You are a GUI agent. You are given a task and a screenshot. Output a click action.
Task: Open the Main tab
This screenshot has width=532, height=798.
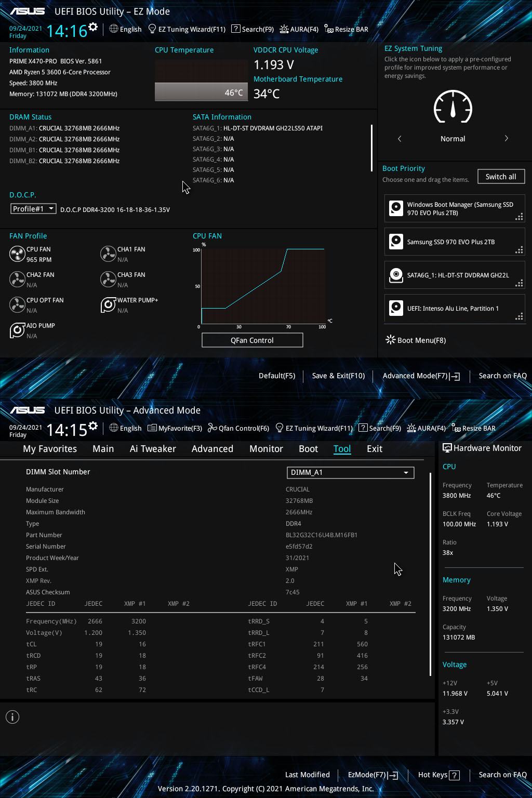pos(103,448)
